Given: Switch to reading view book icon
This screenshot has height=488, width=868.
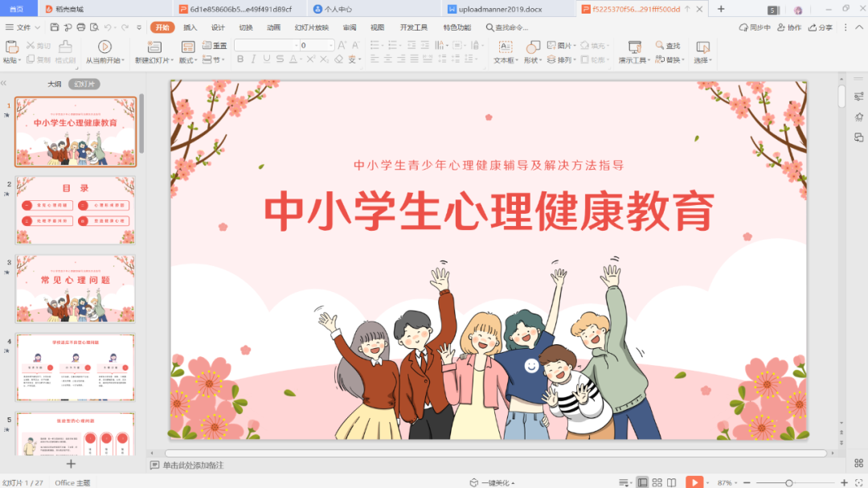Looking at the screenshot, I should click(x=671, y=483).
